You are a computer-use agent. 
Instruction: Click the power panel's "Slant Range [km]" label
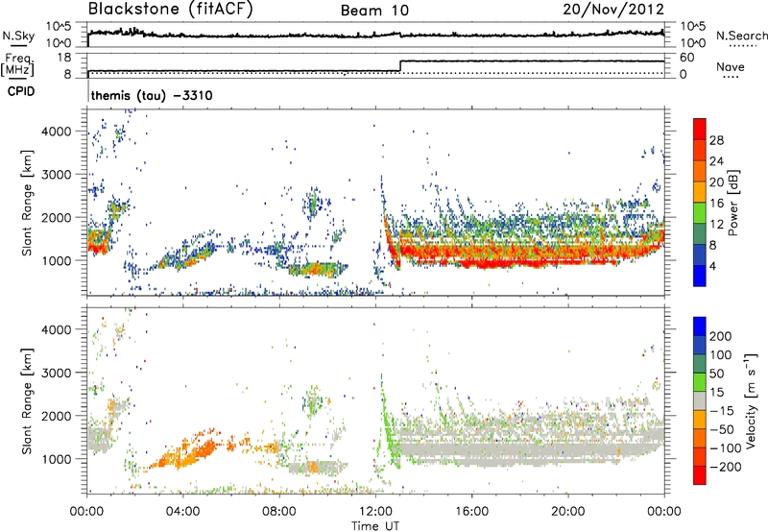click(27, 203)
